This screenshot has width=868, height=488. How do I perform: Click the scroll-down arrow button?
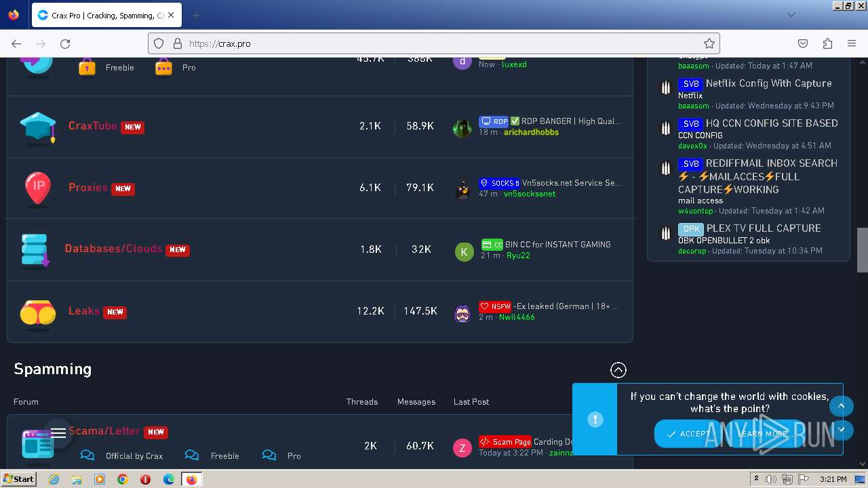click(x=841, y=429)
